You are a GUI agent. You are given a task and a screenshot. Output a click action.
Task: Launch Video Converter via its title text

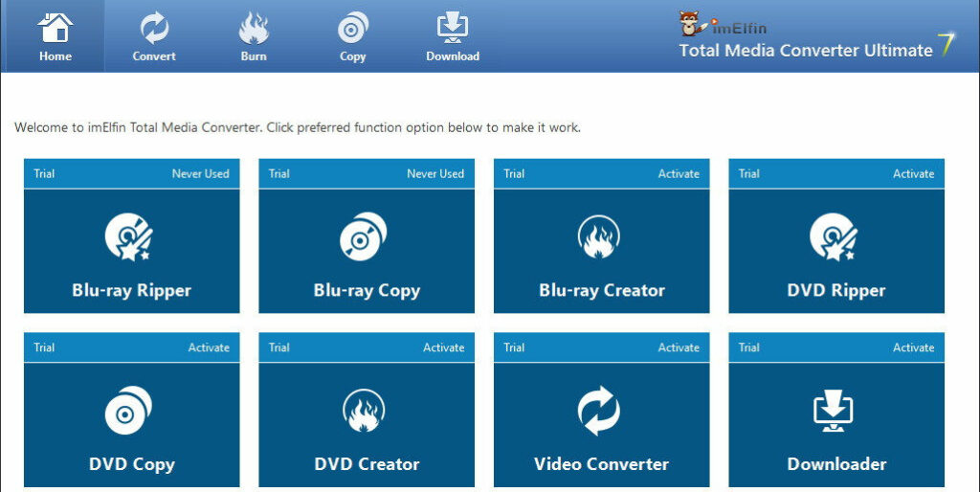point(601,464)
